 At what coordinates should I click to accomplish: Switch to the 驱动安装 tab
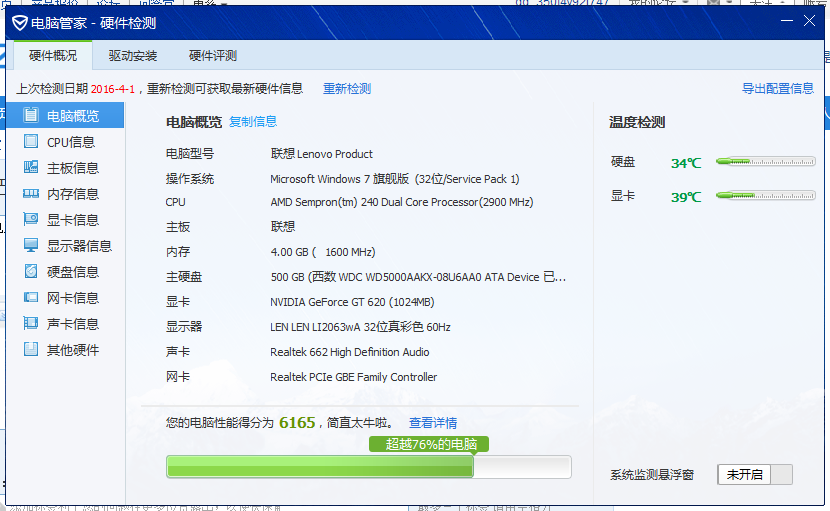[133, 56]
